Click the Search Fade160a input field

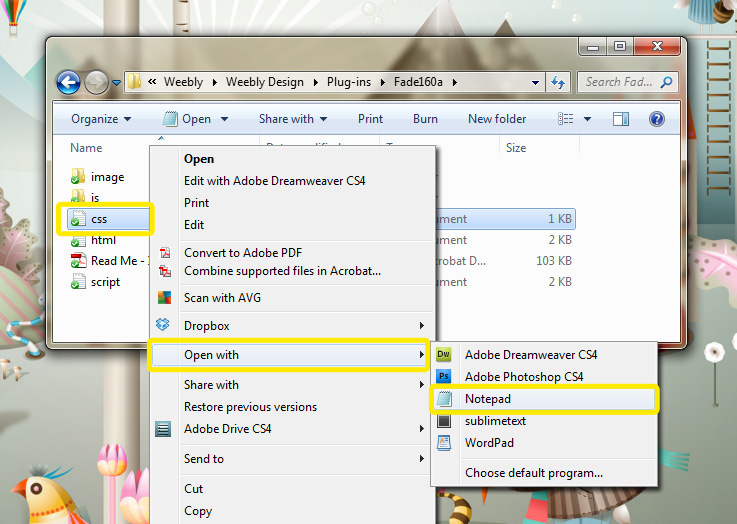[620, 82]
